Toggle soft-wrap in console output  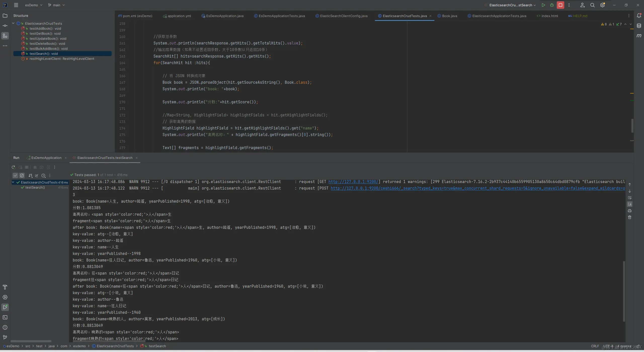pyautogui.click(x=630, y=198)
